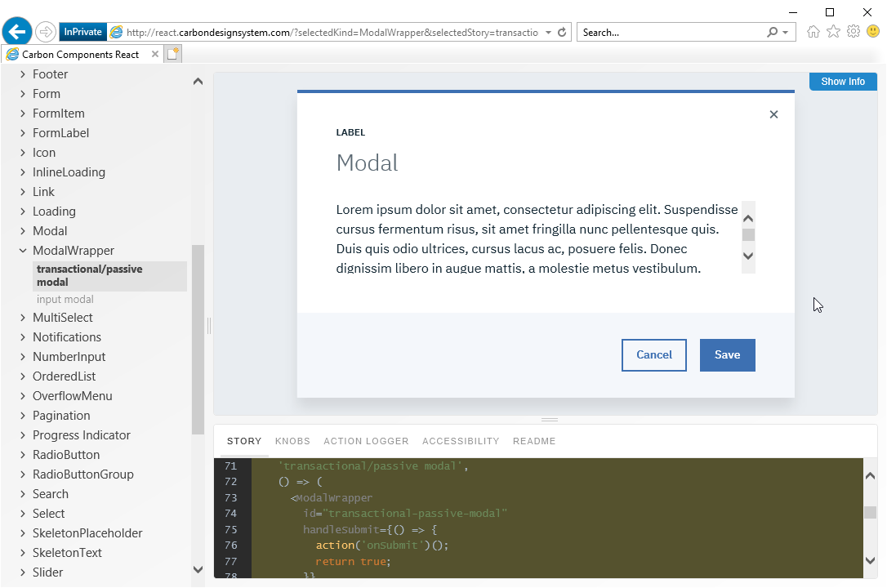The width and height of the screenshot is (887, 588).
Task: Click the modal scrollbar down arrow
Action: coord(747,256)
